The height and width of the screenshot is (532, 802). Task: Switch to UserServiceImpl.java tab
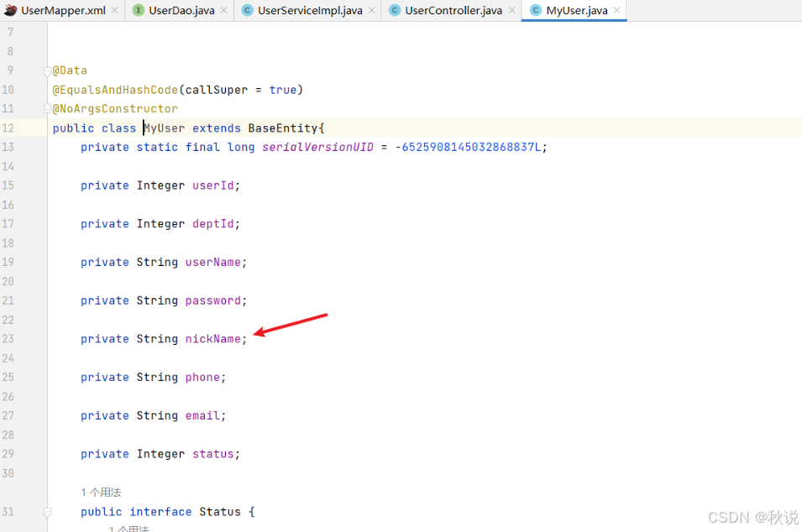tap(310, 10)
